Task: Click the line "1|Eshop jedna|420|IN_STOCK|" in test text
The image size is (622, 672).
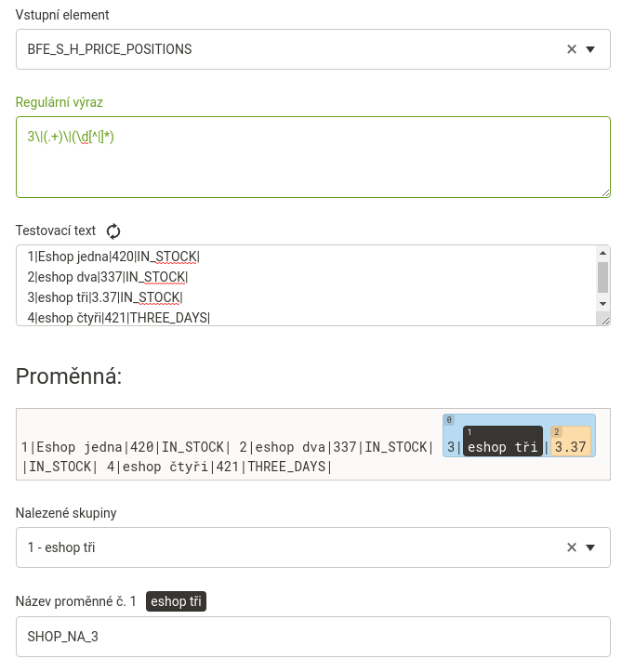Action: click(x=113, y=257)
